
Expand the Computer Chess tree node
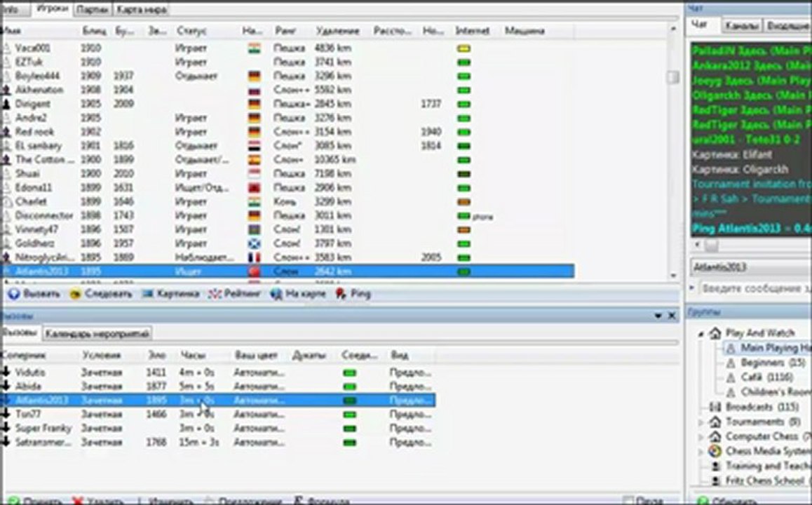coord(701,437)
